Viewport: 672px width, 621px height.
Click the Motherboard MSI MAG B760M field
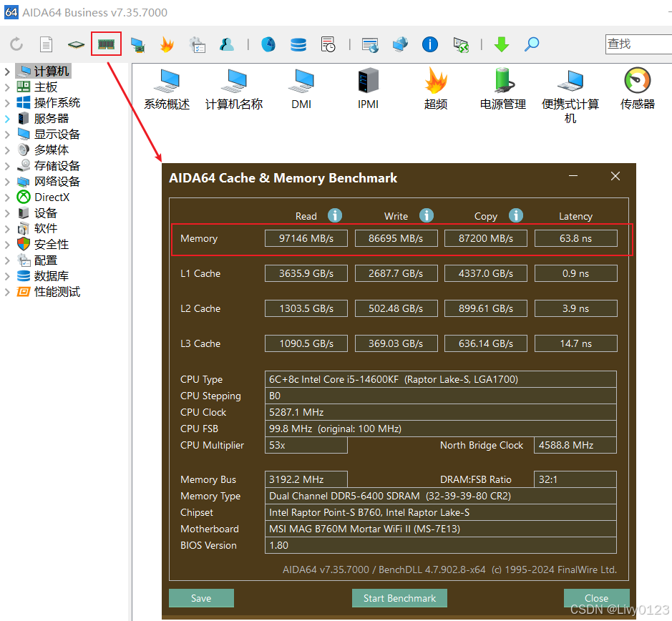coord(441,529)
